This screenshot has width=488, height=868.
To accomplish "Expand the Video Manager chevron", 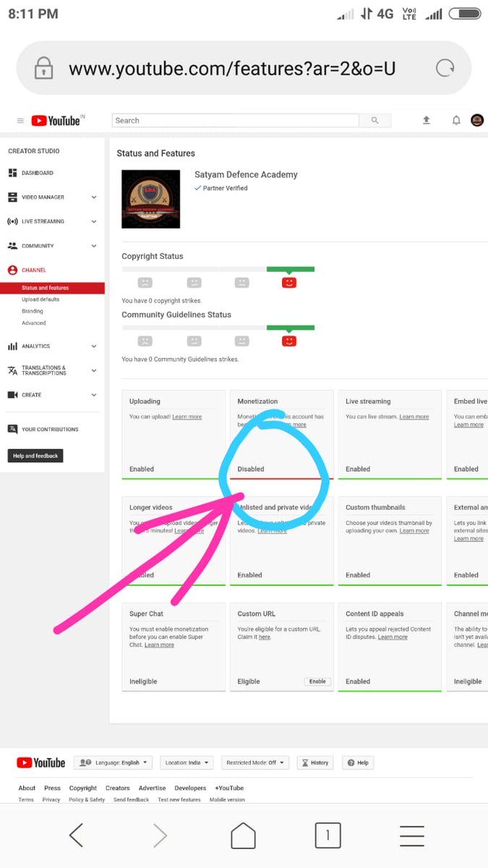I will coord(94,197).
